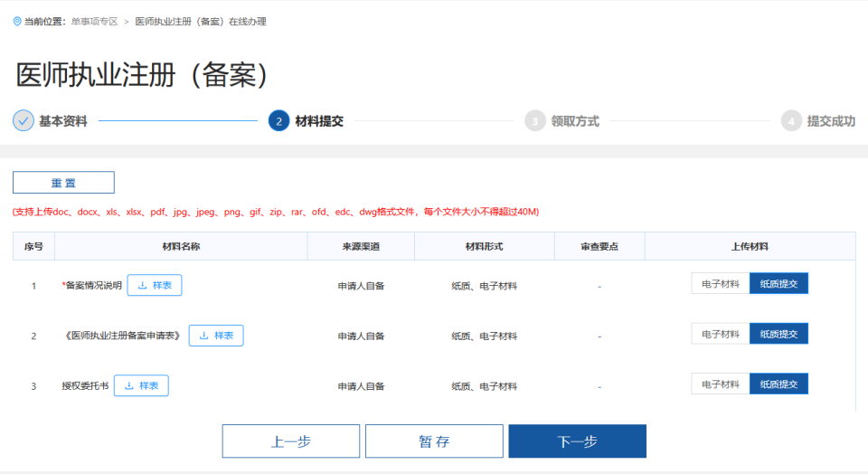Click 纸质、电子材料 in row 2

coord(485,337)
